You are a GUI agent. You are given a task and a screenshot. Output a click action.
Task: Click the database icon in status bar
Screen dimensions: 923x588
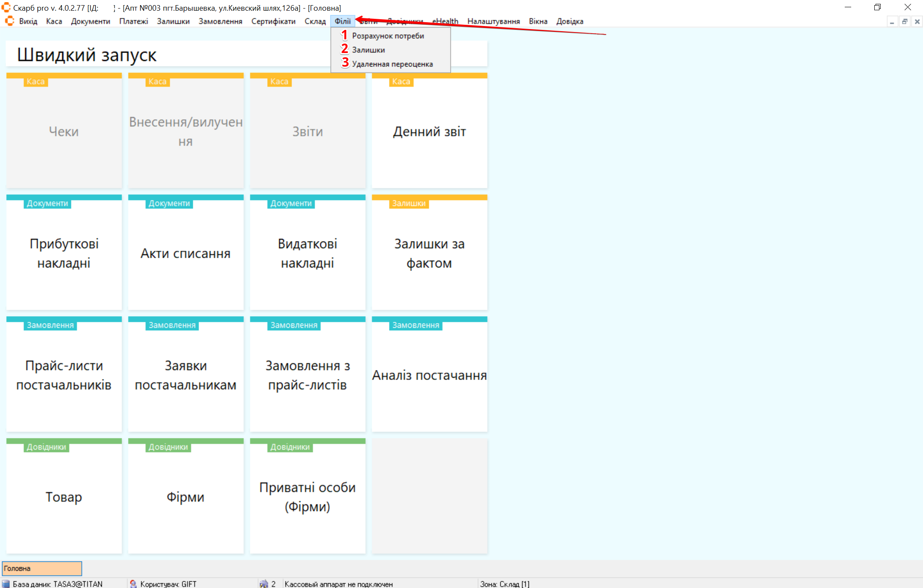(6, 584)
